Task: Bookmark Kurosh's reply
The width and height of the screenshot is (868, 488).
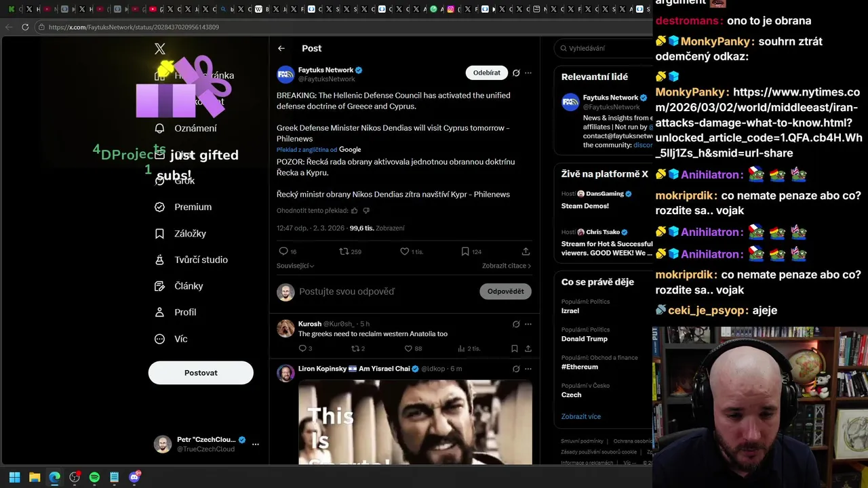Action: (x=515, y=348)
